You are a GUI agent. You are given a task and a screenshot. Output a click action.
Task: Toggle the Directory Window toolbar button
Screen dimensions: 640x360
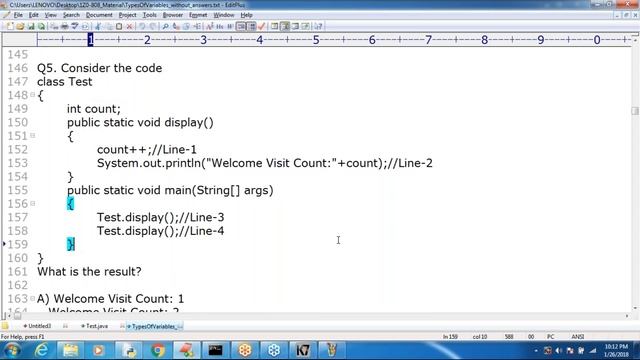coord(274,27)
